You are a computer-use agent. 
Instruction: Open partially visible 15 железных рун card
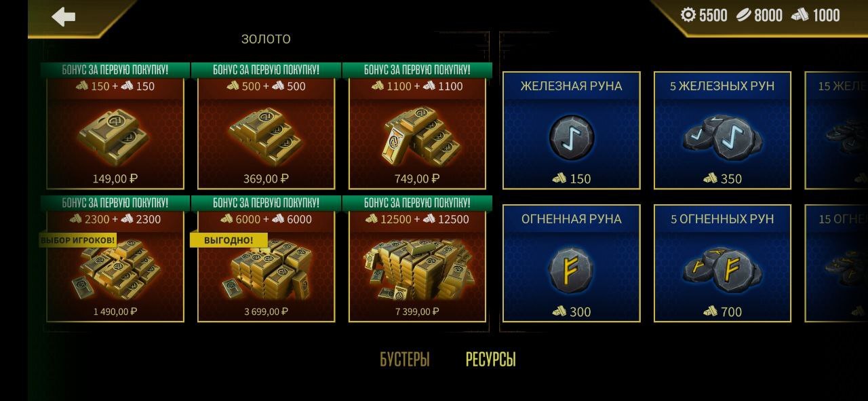point(836,130)
